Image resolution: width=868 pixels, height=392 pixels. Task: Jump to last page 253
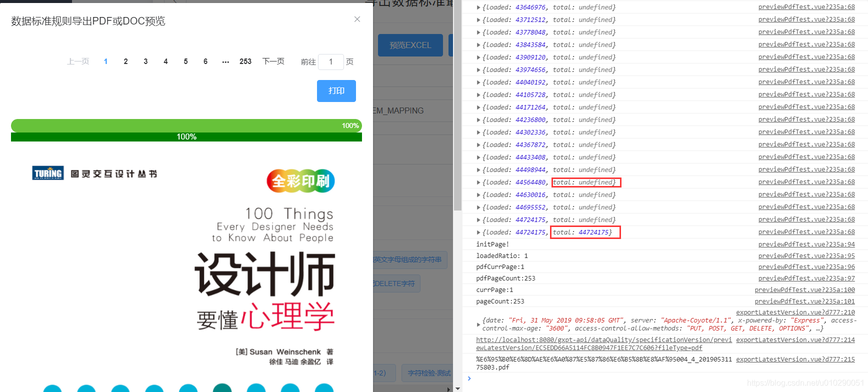point(245,61)
